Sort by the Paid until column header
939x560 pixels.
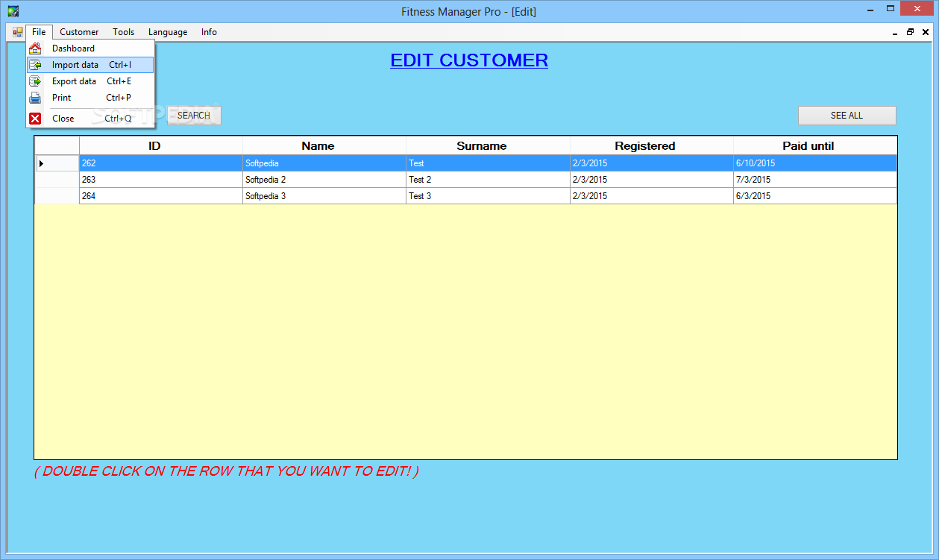[815, 146]
